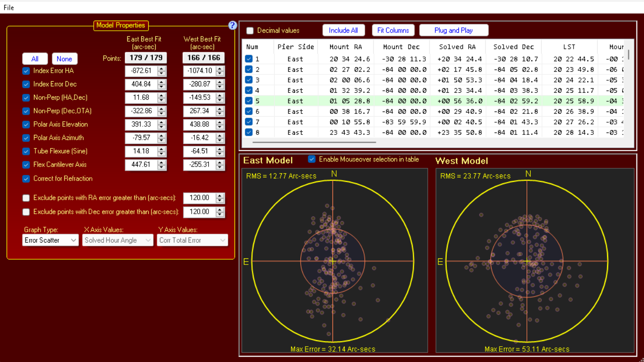Open X Axis Values dropdown
Viewport: 644px width, 362px height.
pyautogui.click(x=118, y=240)
